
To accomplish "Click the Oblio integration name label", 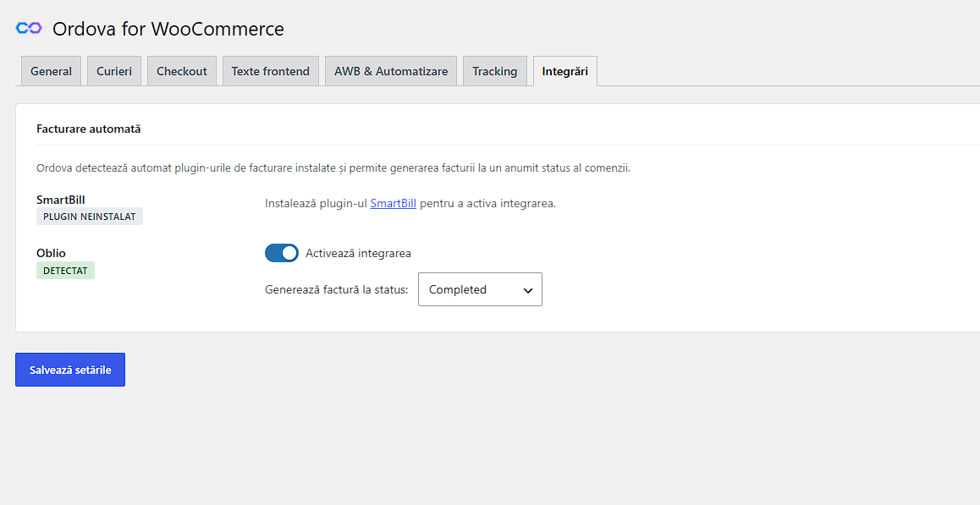I will 52,253.
